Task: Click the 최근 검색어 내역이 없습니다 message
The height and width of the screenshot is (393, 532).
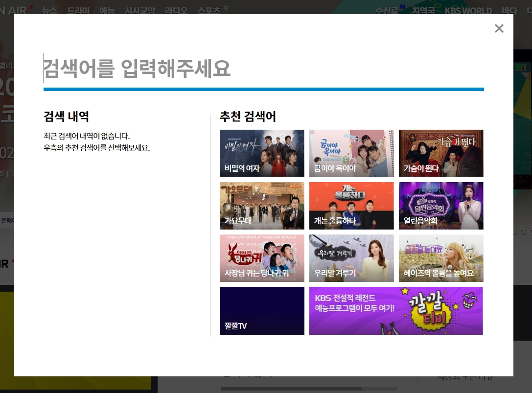Action: point(87,136)
